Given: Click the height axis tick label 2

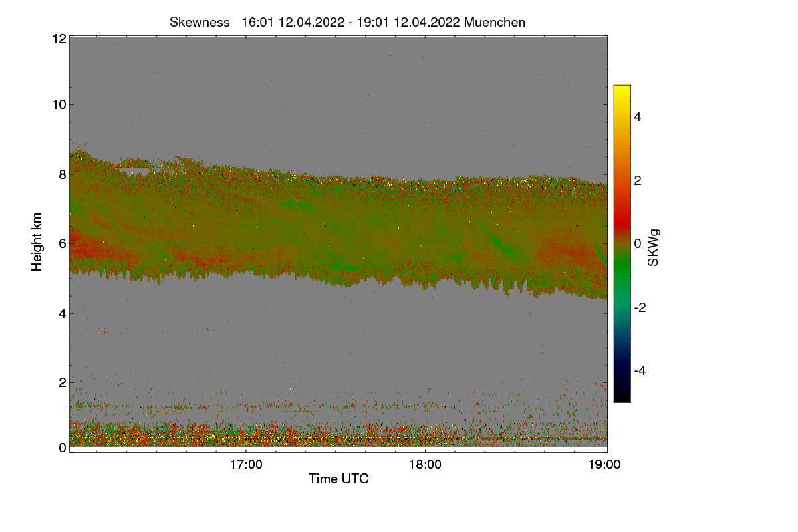Looking at the screenshot, I should point(63,382).
